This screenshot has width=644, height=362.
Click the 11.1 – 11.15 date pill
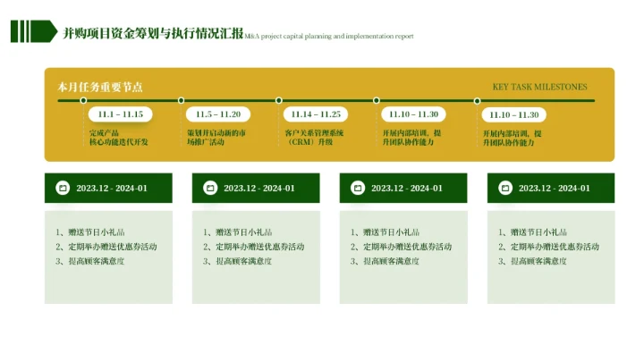pyautogui.click(x=121, y=114)
